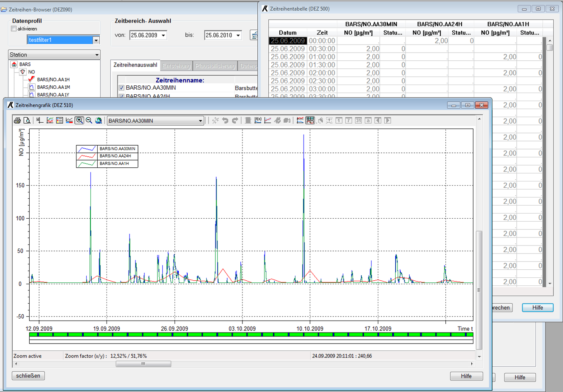Image resolution: width=563 pixels, height=392 pixels.
Task: Click the redo arrow in graph toolbar
Action: [235, 121]
